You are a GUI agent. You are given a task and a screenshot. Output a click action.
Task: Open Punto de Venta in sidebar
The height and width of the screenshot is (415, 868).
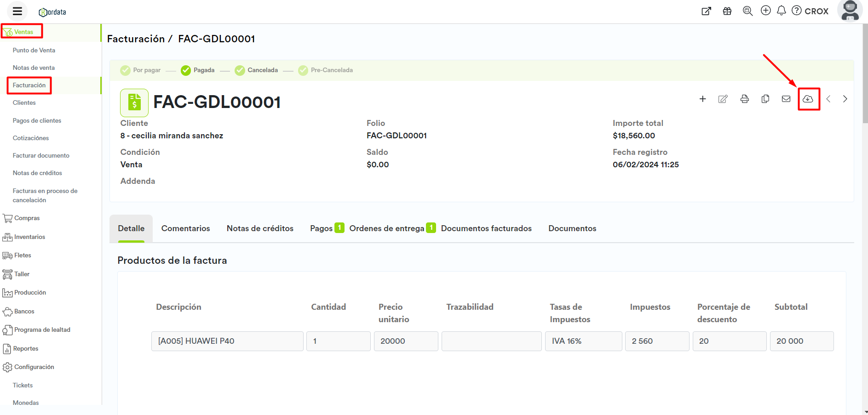pyautogui.click(x=34, y=50)
